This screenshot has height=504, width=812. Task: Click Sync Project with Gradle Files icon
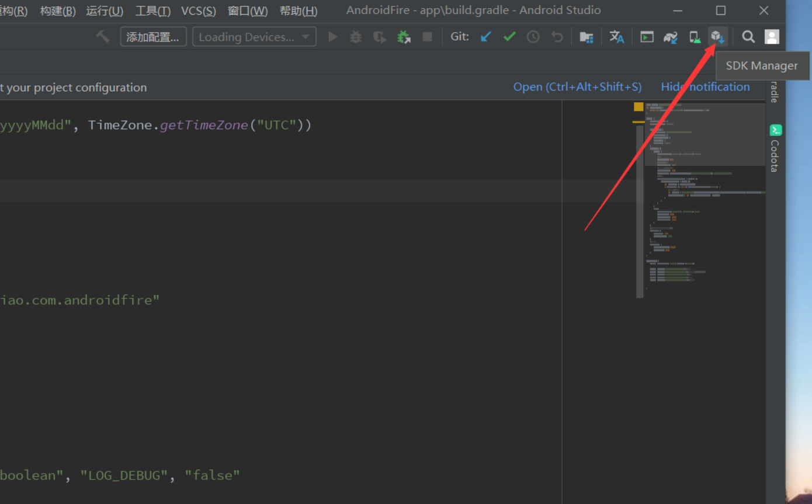tap(671, 37)
